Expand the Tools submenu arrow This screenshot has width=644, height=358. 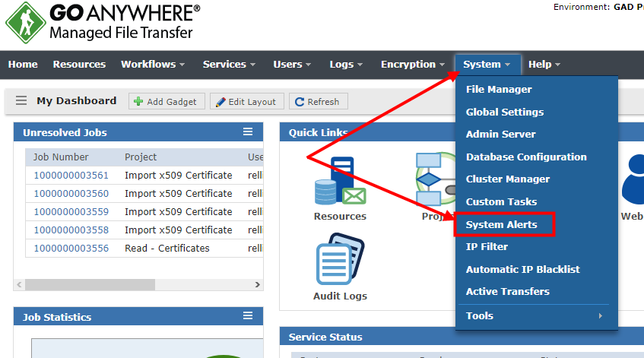pos(600,316)
